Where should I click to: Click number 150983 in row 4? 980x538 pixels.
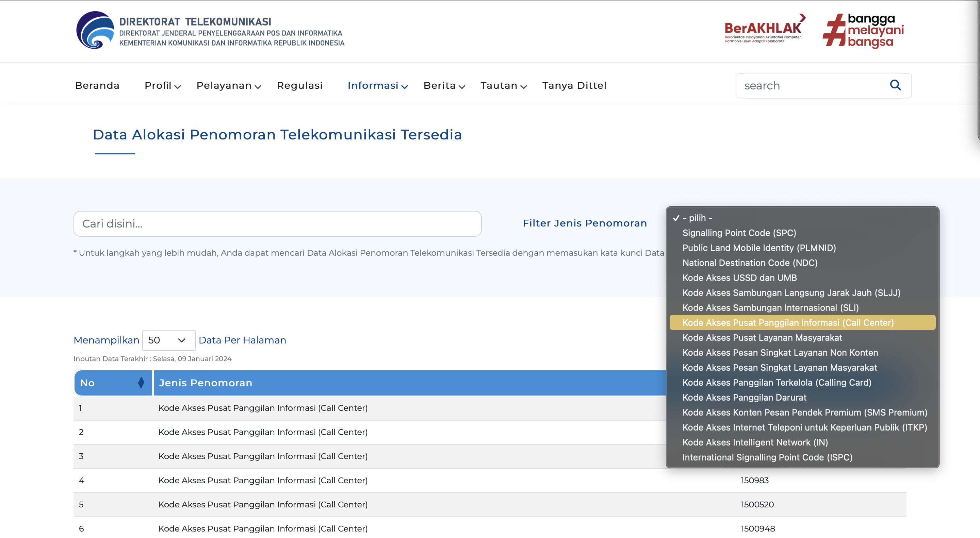[x=754, y=480]
